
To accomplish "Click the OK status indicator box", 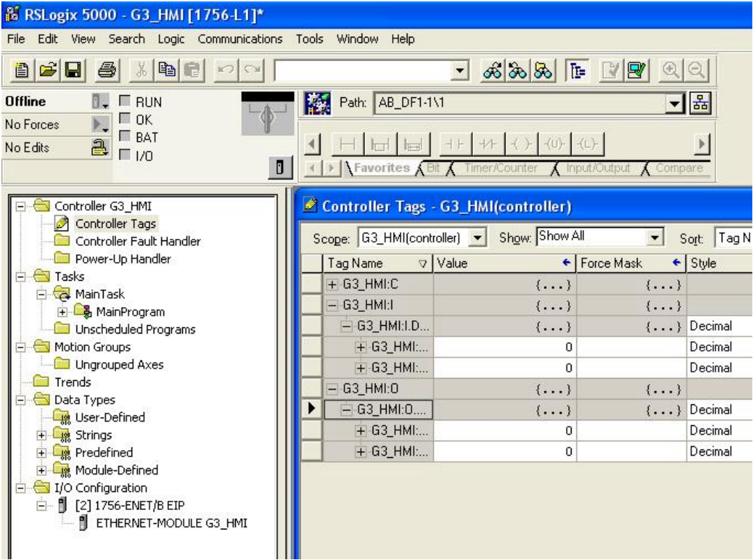I will tap(125, 119).
